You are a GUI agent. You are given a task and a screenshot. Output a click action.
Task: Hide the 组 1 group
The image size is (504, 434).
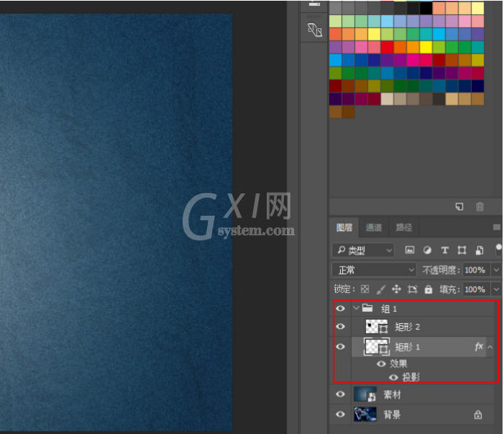[340, 309]
